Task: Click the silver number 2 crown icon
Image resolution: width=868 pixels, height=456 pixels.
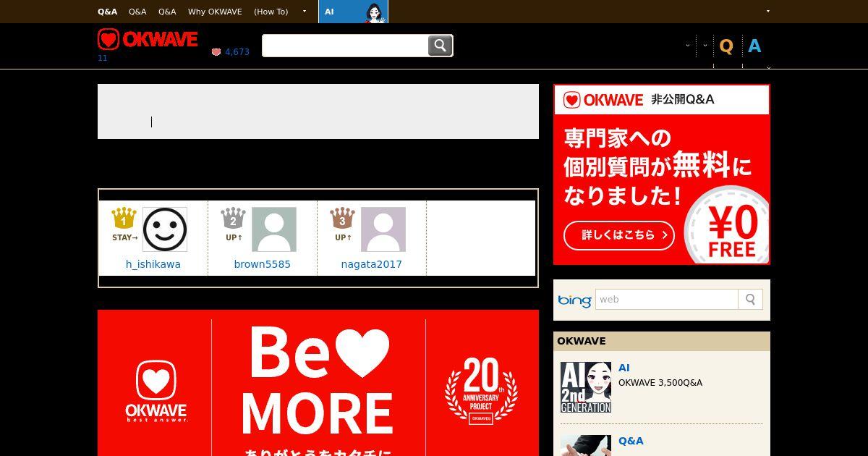Action: point(233,219)
